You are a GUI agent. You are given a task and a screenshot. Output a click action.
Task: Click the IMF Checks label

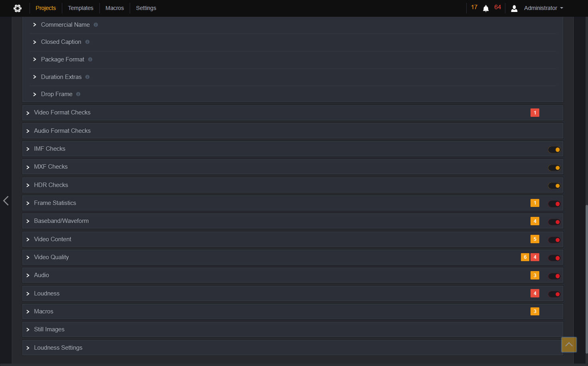coord(49,149)
